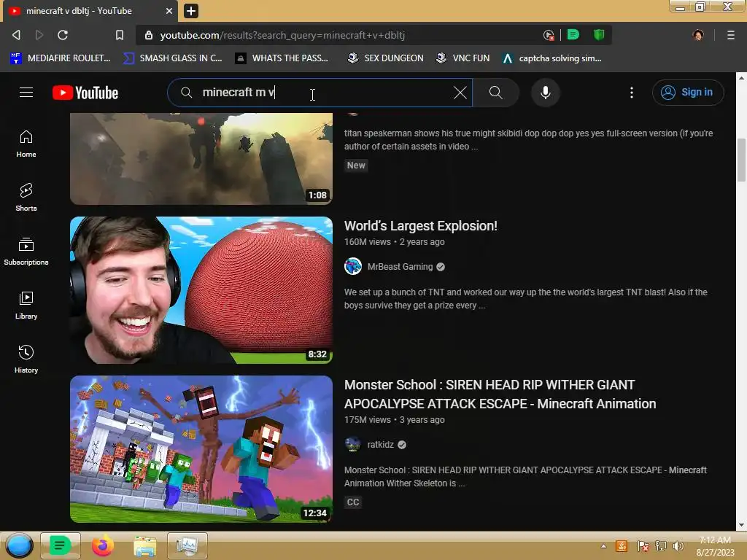Open MrBeast Gaming channel name
Viewport: 747px width, 560px height.
[400, 267]
